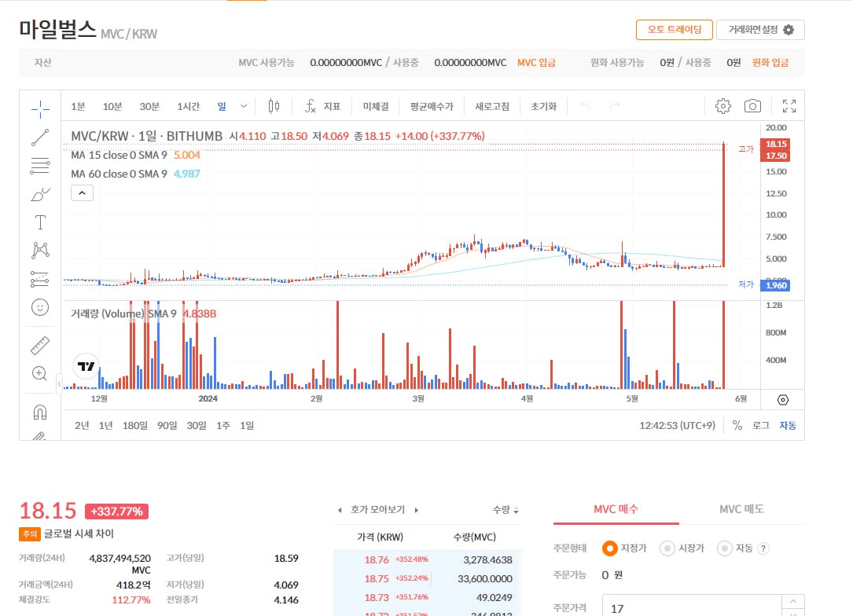The width and height of the screenshot is (853, 616).
Task: Select the 일 daily interval
Action: tap(222, 106)
